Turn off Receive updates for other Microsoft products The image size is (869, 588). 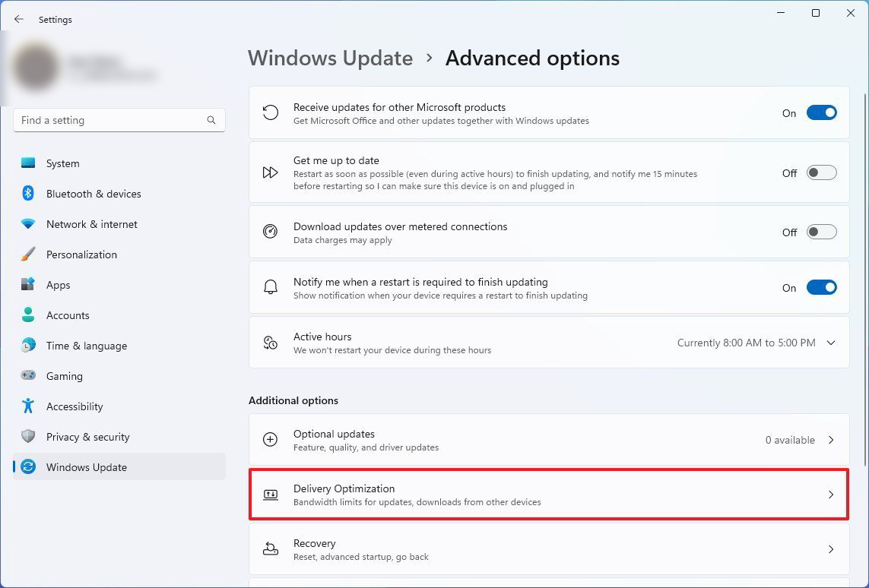[821, 113]
